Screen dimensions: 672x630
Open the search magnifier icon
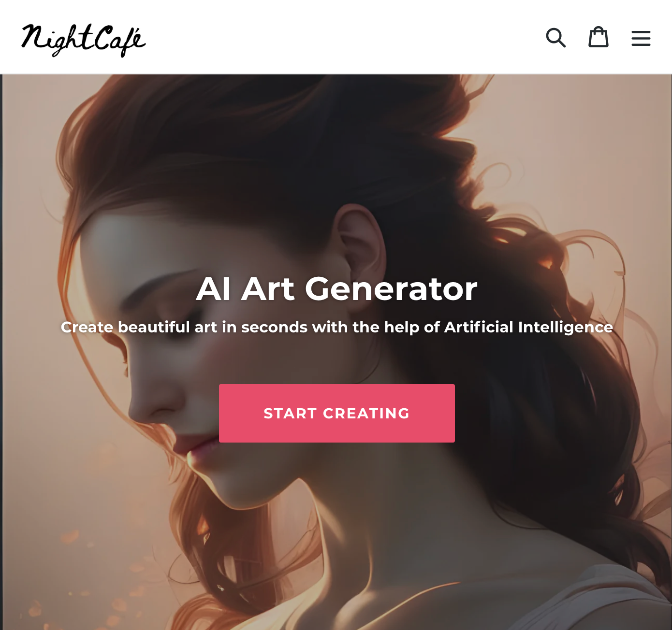[x=555, y=38]
